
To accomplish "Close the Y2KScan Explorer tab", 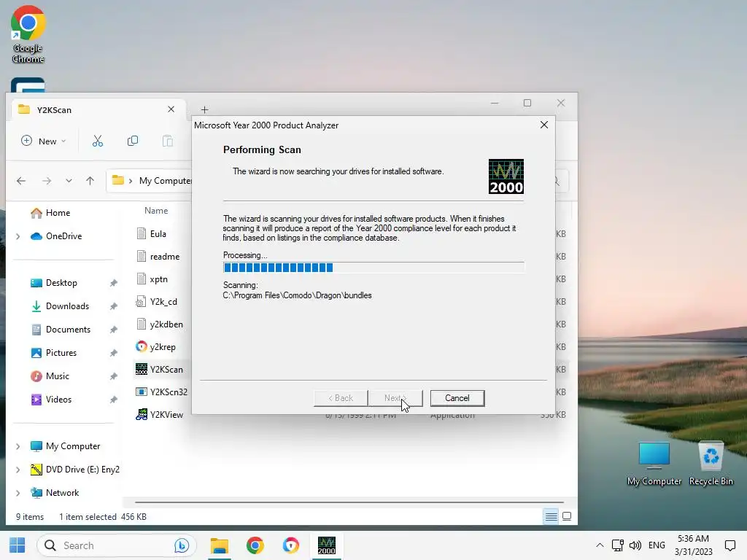I will [x=171, y=109].
